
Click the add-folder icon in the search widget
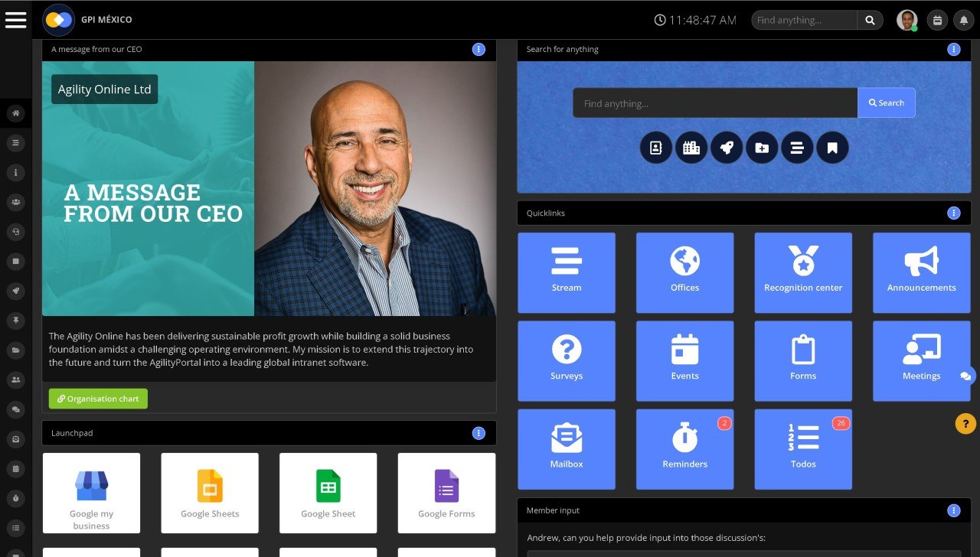tap(762, 148)
